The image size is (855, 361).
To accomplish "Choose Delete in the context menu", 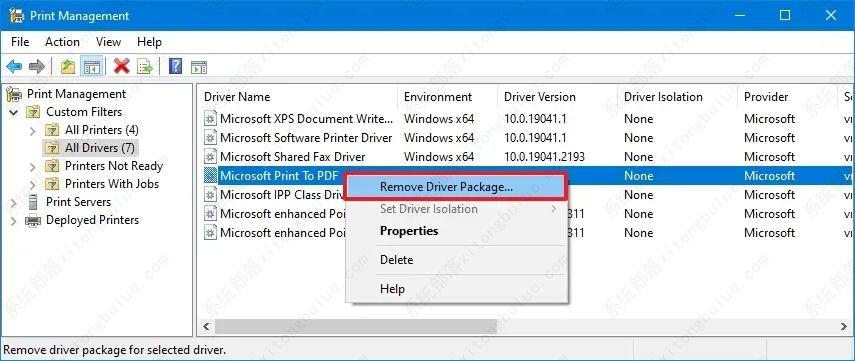I will (x=456, y=260).
